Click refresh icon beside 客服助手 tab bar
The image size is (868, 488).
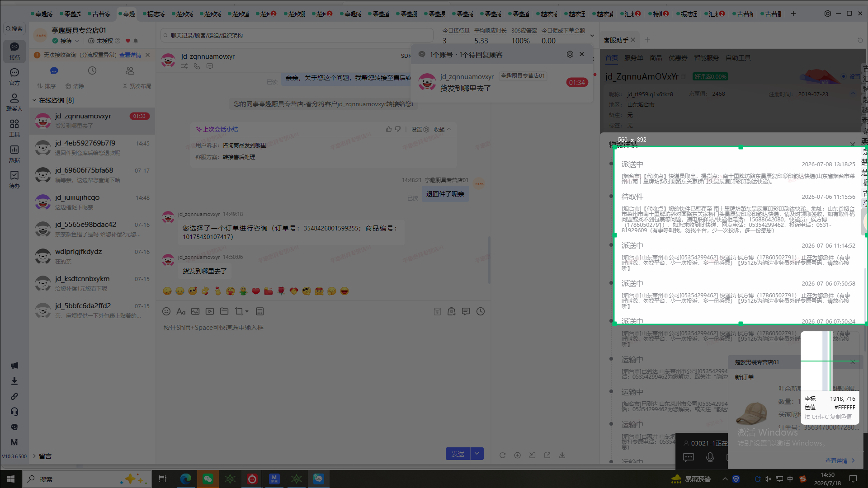(x=860, y=40)
